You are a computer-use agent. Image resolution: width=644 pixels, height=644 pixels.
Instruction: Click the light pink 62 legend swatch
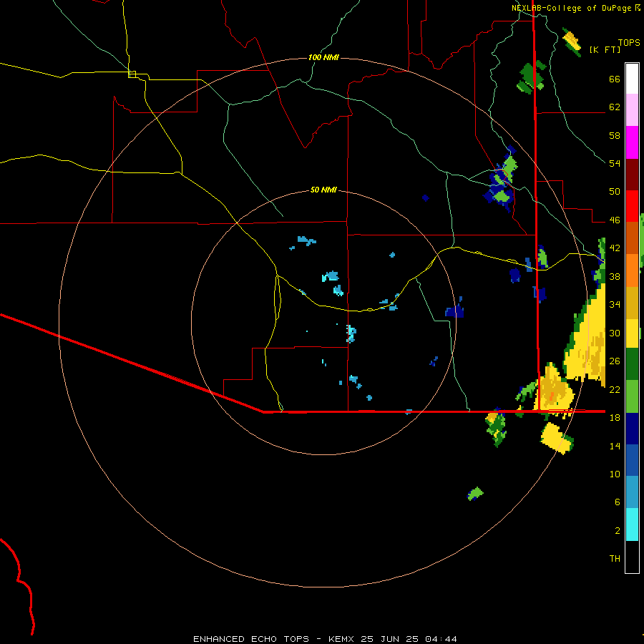(632, 110)
